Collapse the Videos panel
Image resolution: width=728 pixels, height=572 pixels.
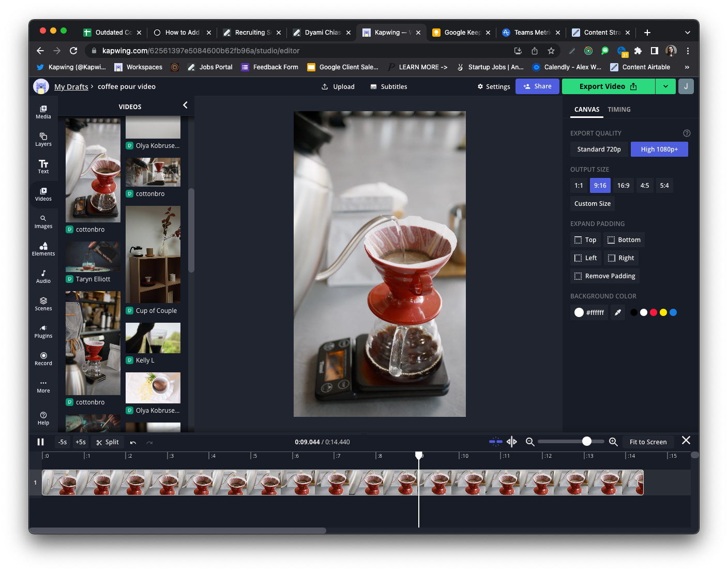pos(185,106)
